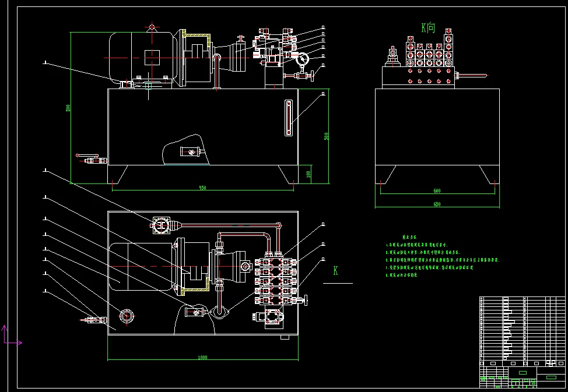Select the oil level gauge on tank front

point(289,118)
